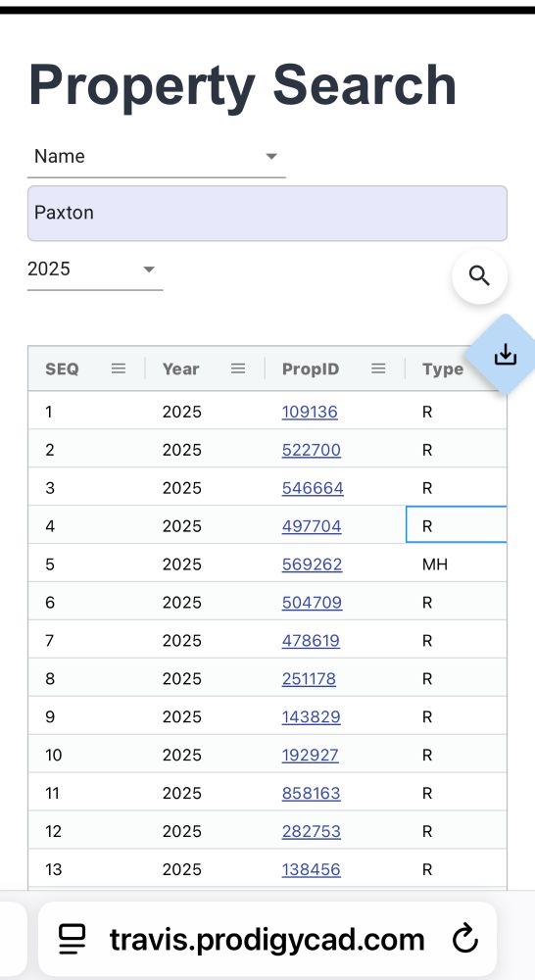Tap the page settings icon beside the URL
The height and width of the screenshot is (980, 535).
(x=72, y=940)
